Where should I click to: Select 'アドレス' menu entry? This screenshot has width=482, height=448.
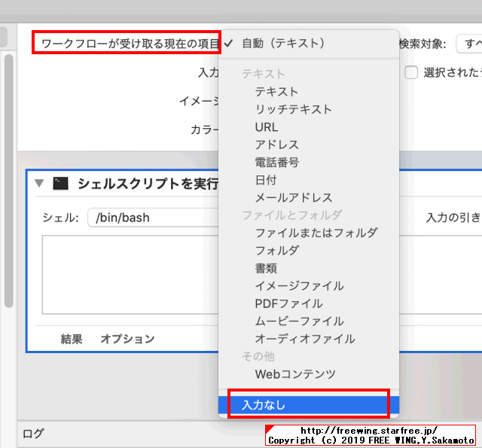309,145
